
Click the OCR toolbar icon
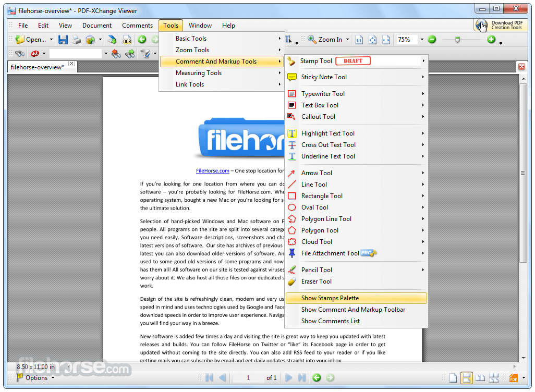click(x=127, y=40)
